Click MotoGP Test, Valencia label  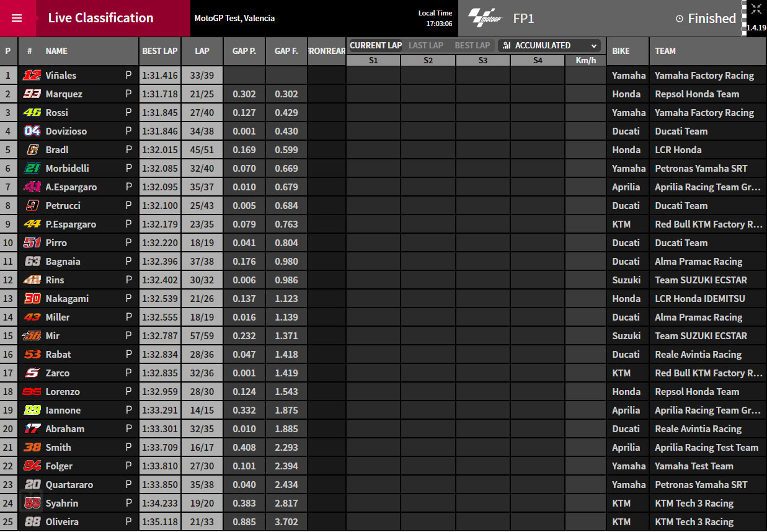pyautogui.click(x=234, y=19)
